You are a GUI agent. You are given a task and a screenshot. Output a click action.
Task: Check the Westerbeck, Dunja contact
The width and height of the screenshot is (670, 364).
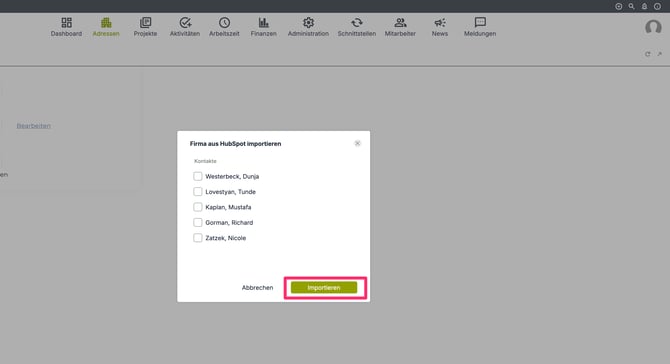coord(197,176)
